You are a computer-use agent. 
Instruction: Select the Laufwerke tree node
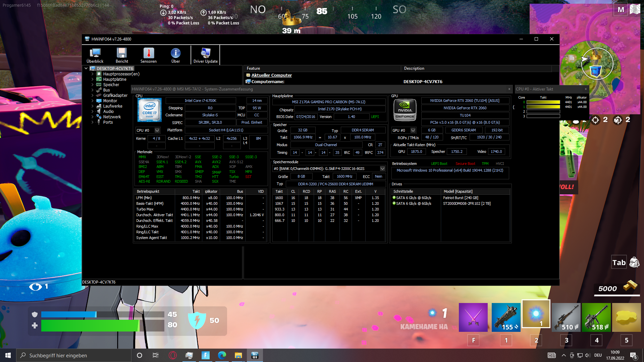click(x=113, y=106)
